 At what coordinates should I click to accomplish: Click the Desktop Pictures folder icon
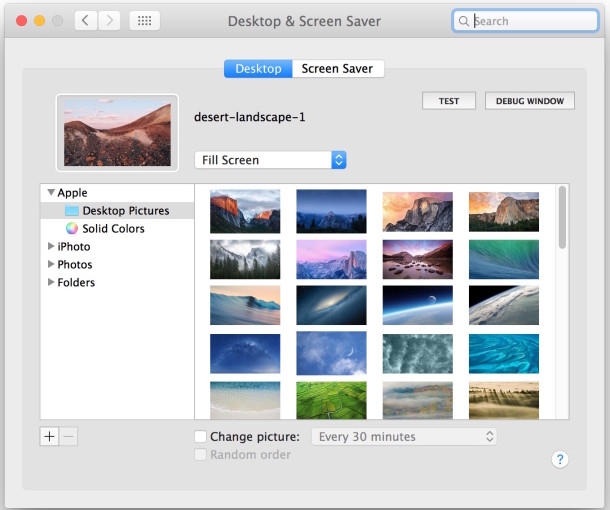click(72, 210)
